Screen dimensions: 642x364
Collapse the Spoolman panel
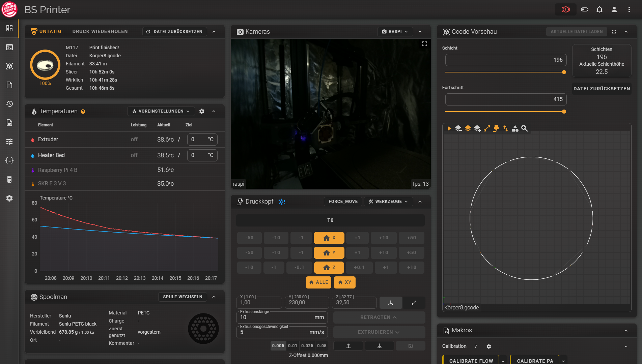click(x=214, y=297)
